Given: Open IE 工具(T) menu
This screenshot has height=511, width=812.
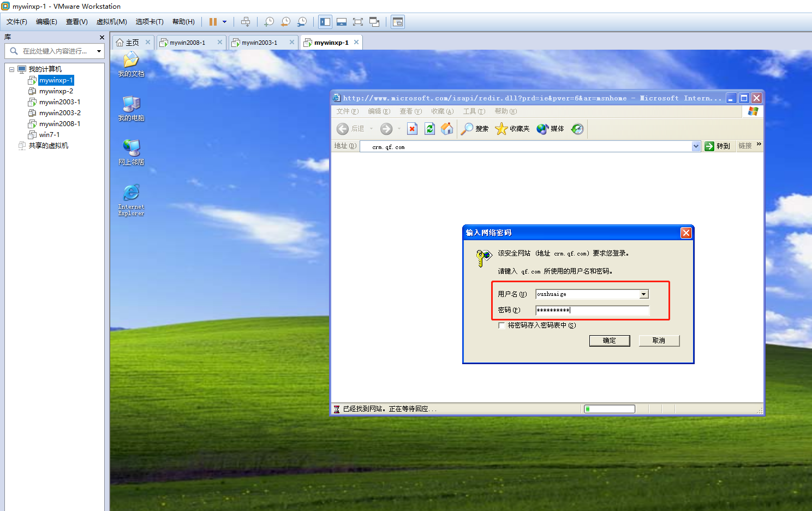Looking at the screenshot, I should 474,111.
